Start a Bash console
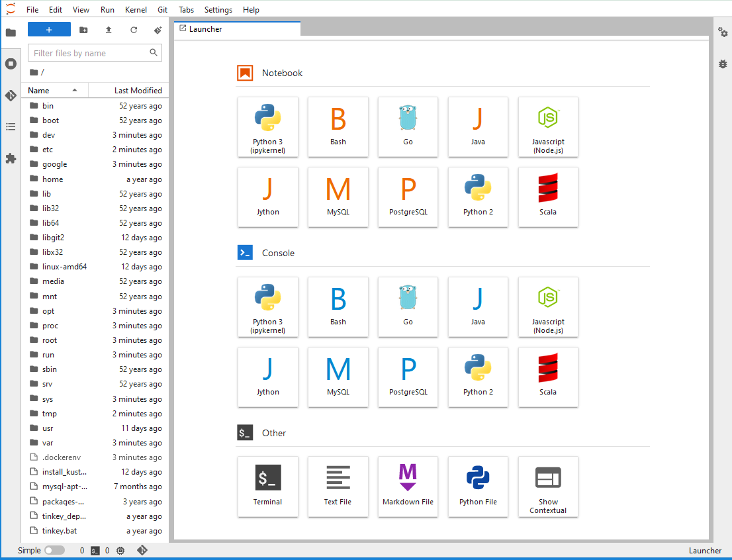The image size is (732, 560). tap(338, 307)
